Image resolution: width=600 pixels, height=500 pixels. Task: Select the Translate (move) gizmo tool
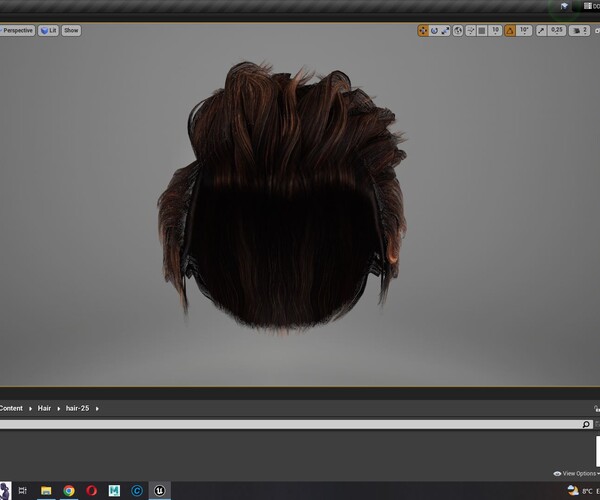coord(423,31)
